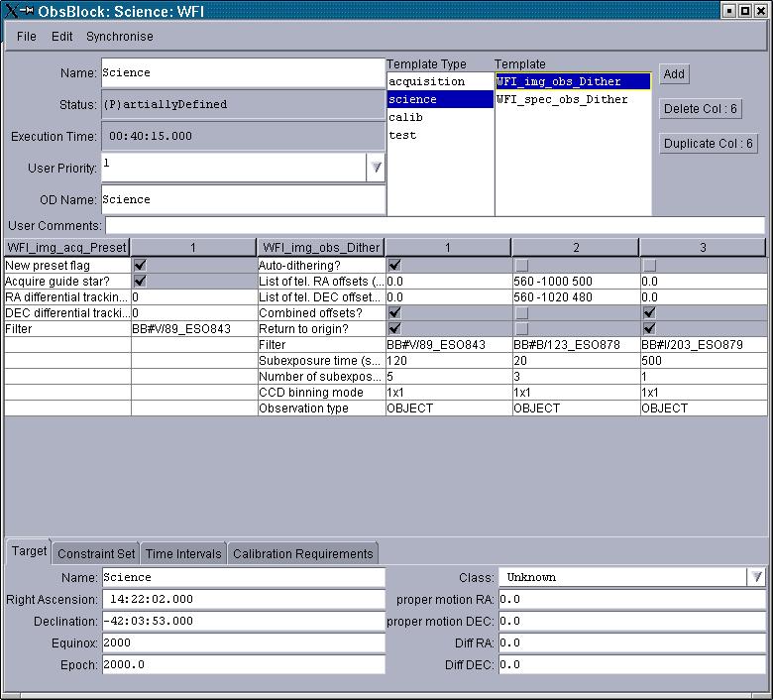This screenshot has height=700, width=773.
Task: Open the Time Intervals tab
Action: (183, 553)
